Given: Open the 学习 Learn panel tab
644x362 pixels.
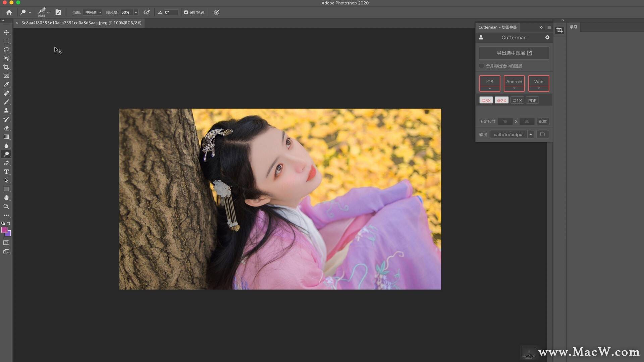Looking at the screenshot, I should [573, 27].
